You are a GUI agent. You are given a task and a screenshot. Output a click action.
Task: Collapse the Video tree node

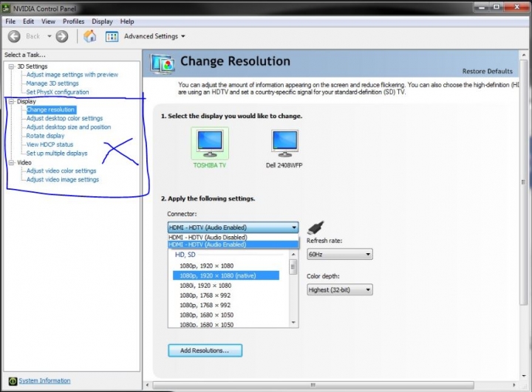(11, 162)
